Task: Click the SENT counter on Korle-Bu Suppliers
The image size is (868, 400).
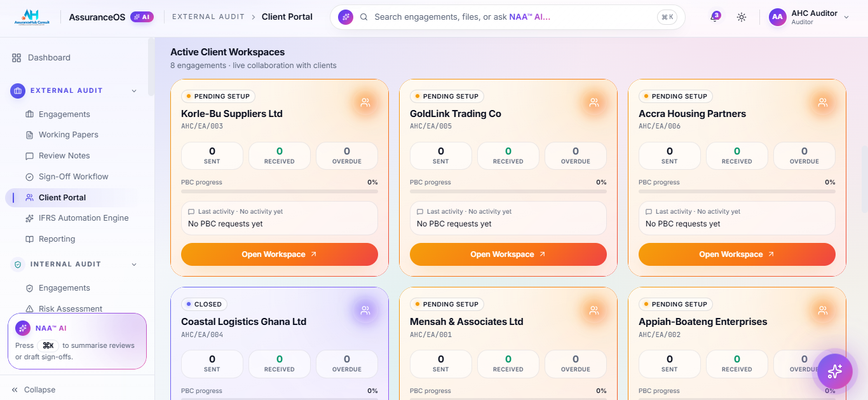Action: pyautogui.click(x=212, y=156)
